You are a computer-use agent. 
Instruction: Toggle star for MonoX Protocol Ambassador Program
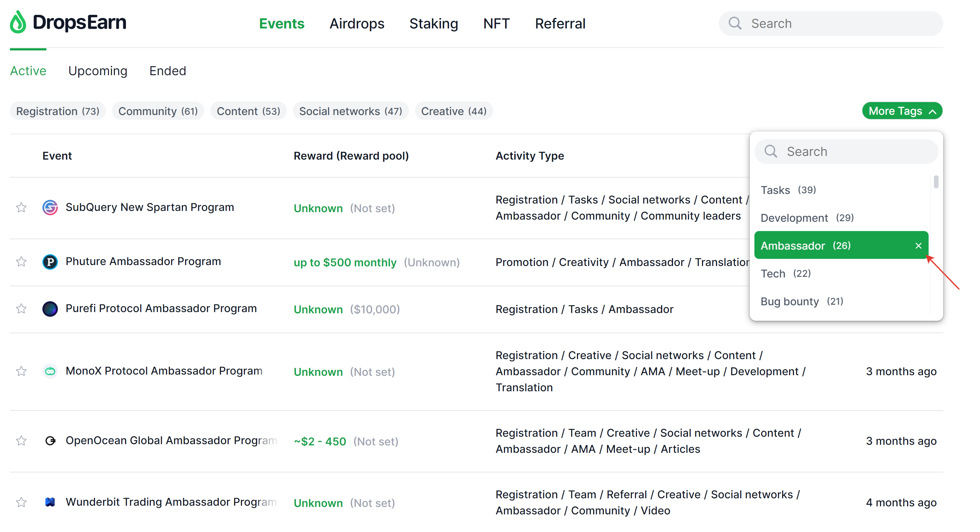pyautogui.click(x=21, y=371)
